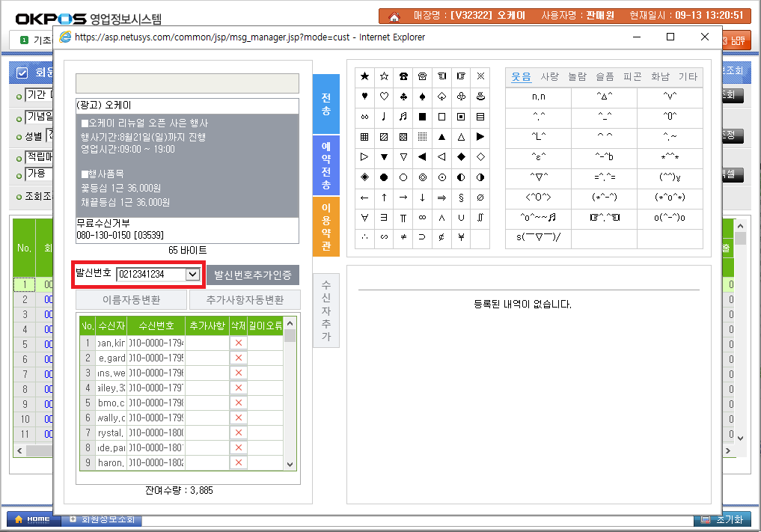Click the 예약전송 scheduled send button
The height and width of the screenshot is (532, 761).
point(326,165)
